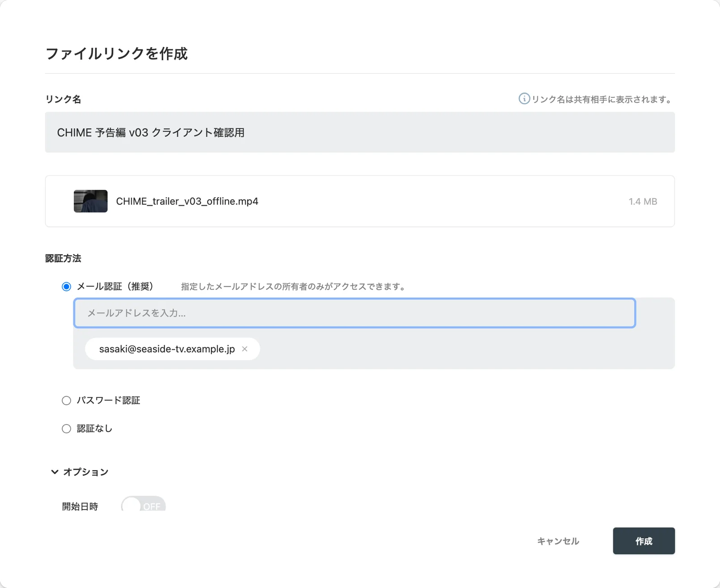Toggle the 開始日時 switch on
Screen dimensions: 720x588
point(143,504)
